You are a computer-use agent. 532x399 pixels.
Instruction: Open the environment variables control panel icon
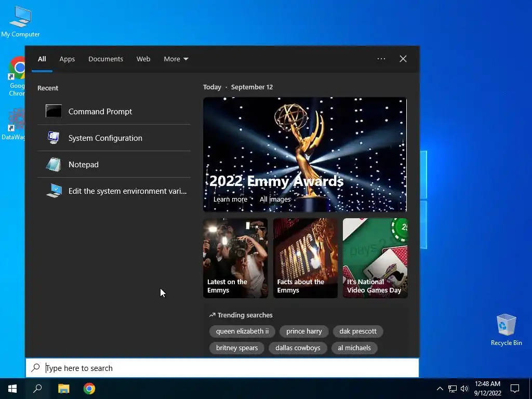click(x=54, y=191)
